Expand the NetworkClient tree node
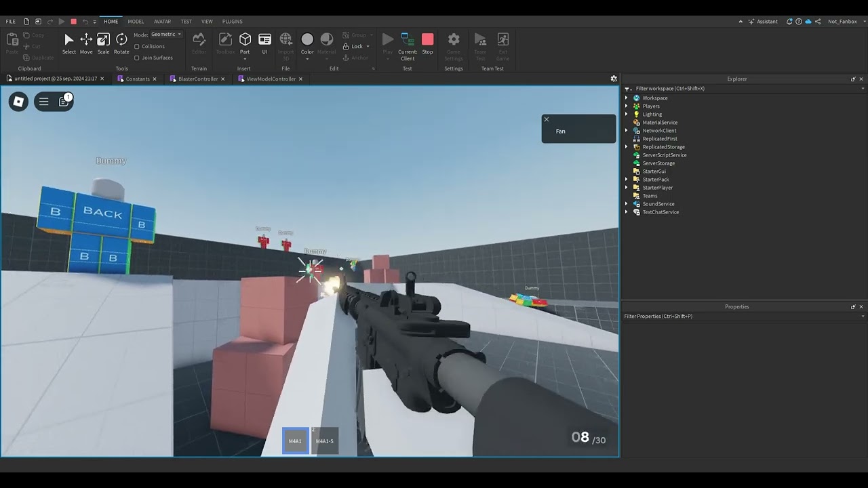The width and height of the screenshot is (868, 488). 627,131
